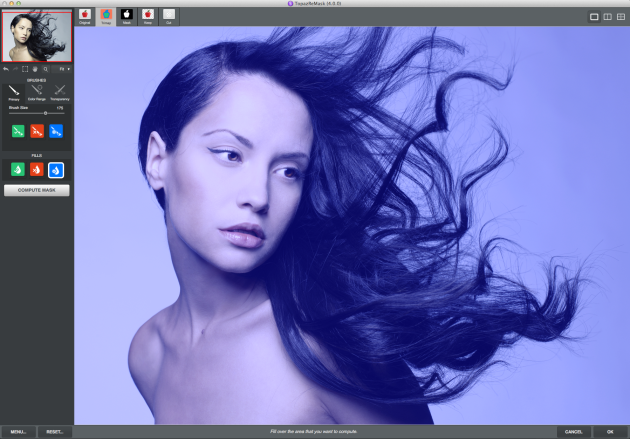Select the magnifier zoom tool
Screen dimensions: 630x439
click(45, 69)
